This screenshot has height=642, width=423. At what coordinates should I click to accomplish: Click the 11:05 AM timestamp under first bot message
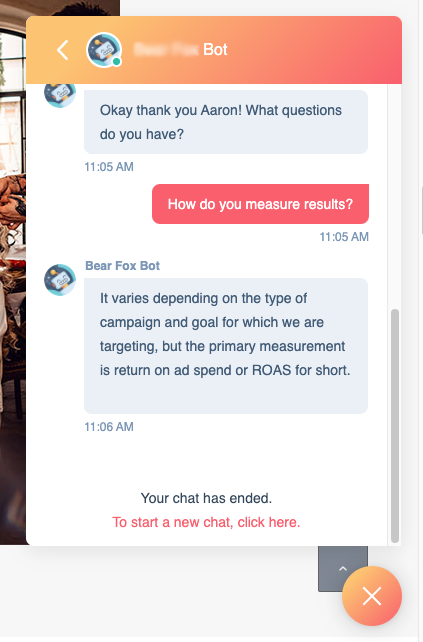tap(109, 167)
